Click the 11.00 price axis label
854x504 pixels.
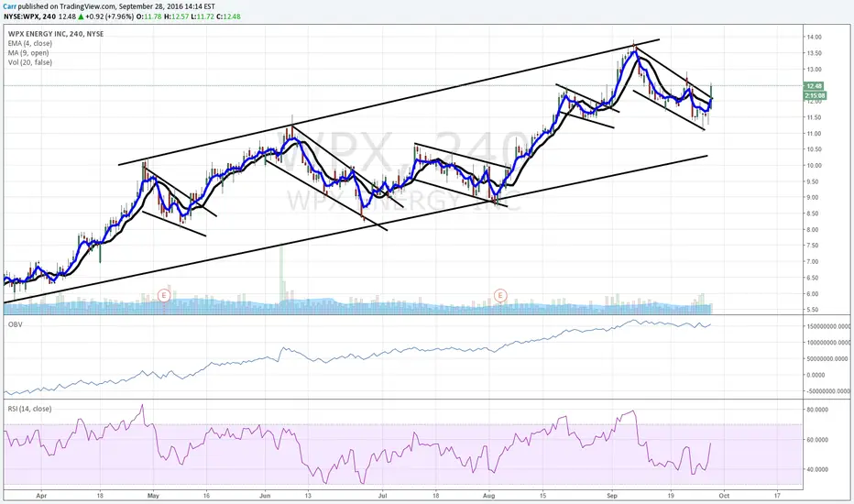(x=815, y=134)
